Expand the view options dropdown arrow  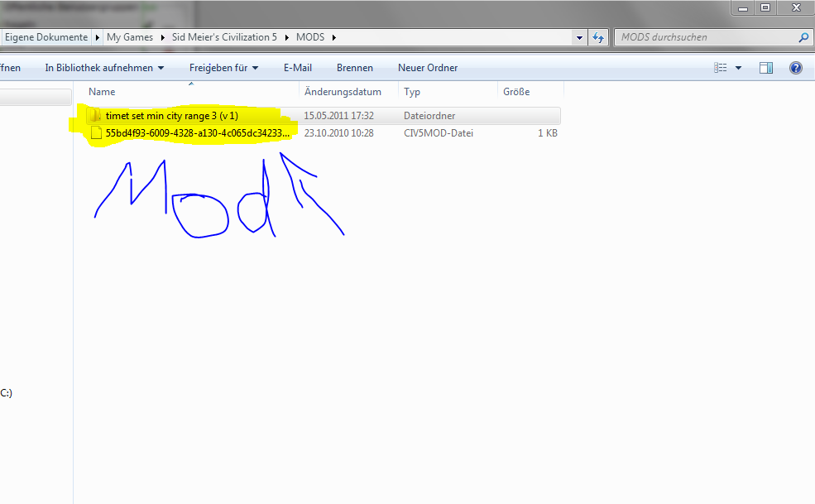coord(738,68)
